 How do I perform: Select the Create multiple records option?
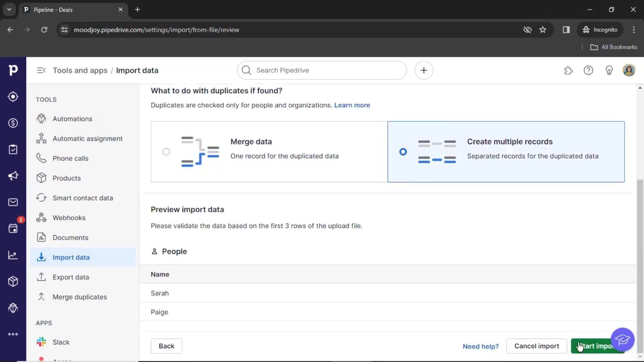click(403, 152)
